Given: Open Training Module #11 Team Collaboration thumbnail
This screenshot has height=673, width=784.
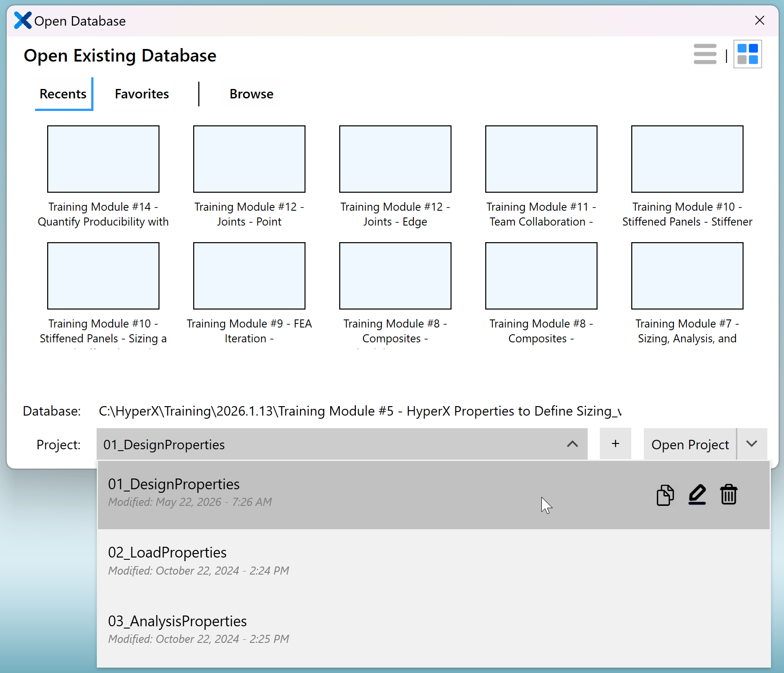Looking at the screenshot, I should coord(541,159).
